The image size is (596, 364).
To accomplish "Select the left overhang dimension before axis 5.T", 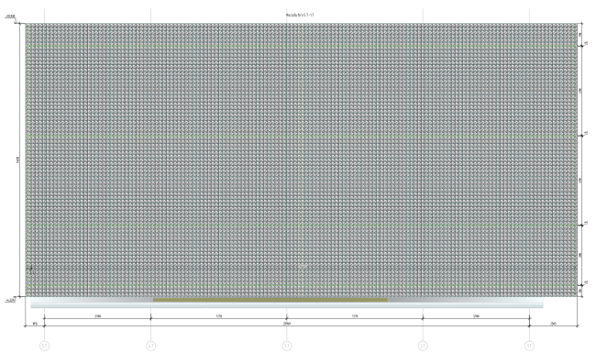I will tap(35, 324).
